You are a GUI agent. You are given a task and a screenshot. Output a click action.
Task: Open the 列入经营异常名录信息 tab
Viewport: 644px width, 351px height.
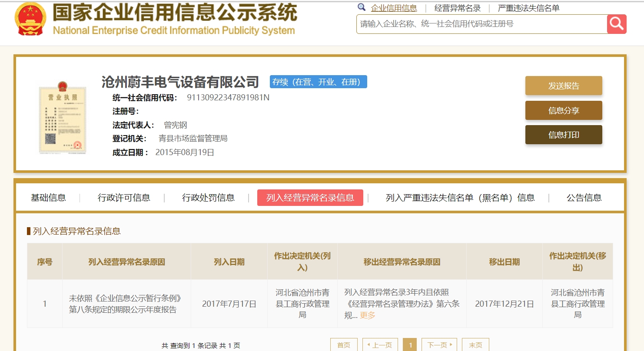click(310, 198)
